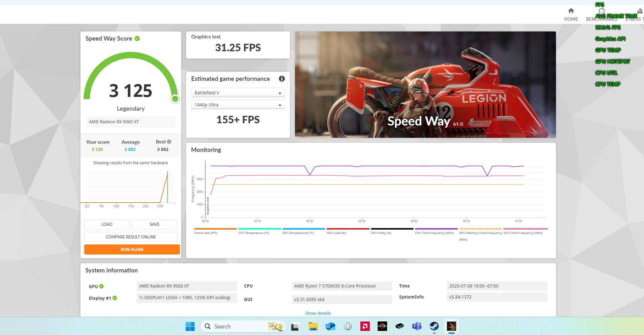Viewport: 644px width, 335px height.
Task: Open the Battlefield V game dropdown
Action: [238, 93]
